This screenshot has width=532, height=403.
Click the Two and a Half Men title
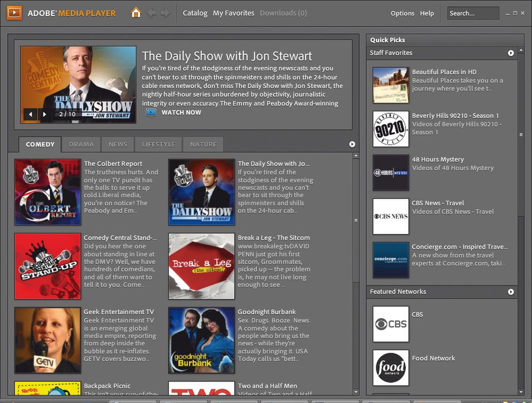pyautogui.click(x=267, y=386)
